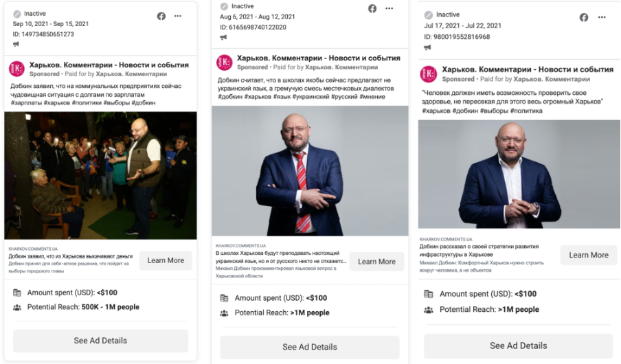Click page avatar logo on the September ad

tap(16, 69)
